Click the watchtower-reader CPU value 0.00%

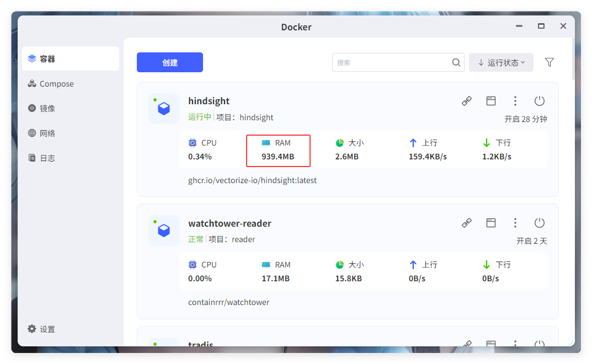tap(200, 279)
